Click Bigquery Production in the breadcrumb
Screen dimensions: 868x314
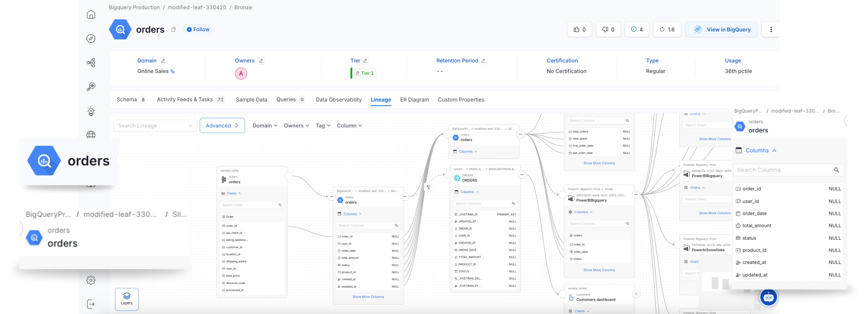(134, 7)
